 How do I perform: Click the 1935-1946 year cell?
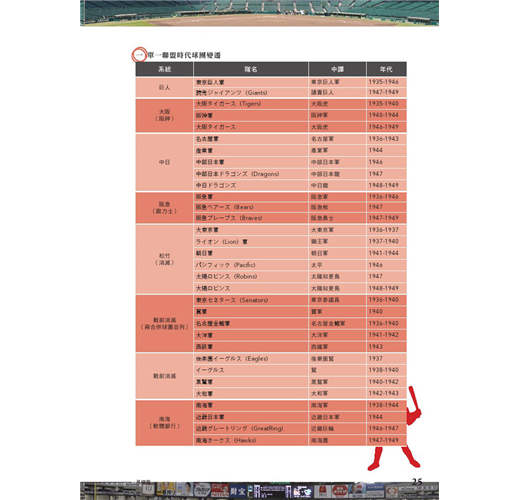pyautogui.click(x=386, y=82)
